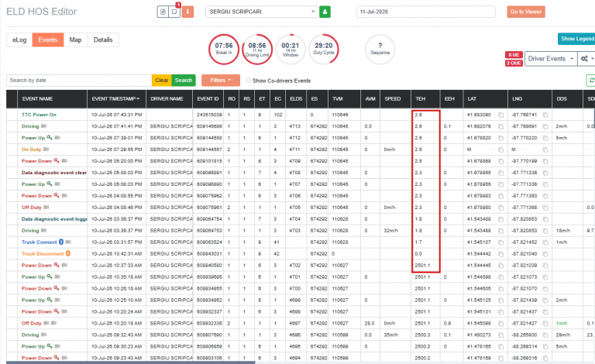595x364 pixels.
Task: Click the green driver profile icon
Action: point(325,12)
